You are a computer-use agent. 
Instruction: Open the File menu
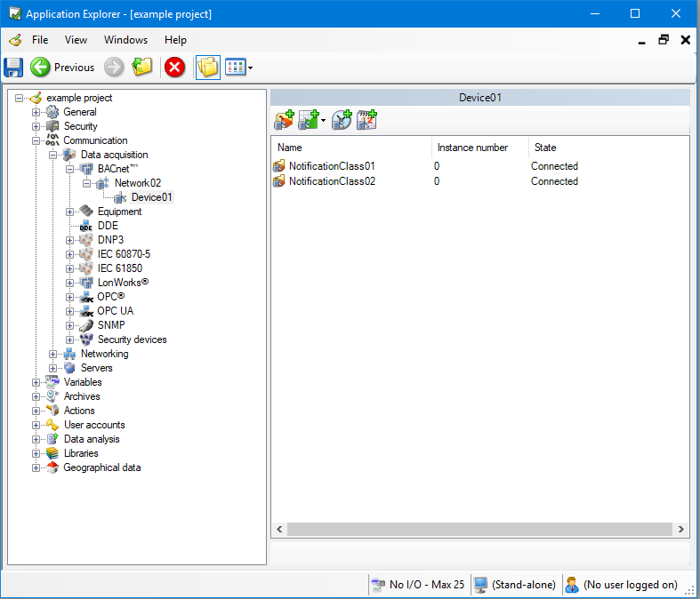[x=40, y=40]
